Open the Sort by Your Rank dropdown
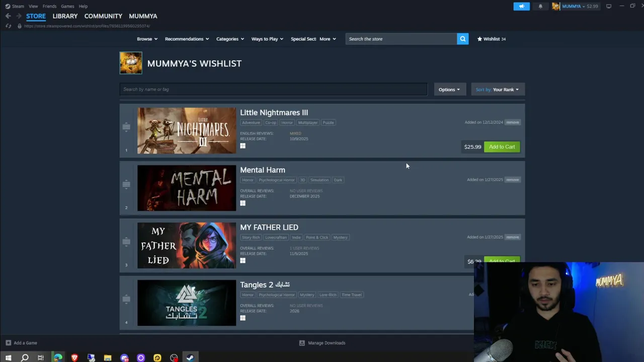This screenshot has height=362, width=644. coord(498,89)
